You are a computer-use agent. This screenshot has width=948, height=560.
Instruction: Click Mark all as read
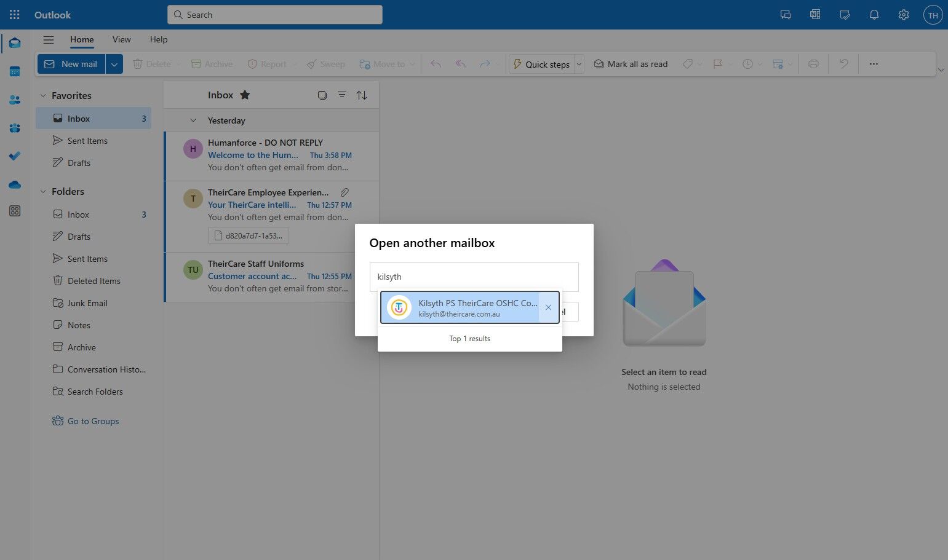click(631, 64)
